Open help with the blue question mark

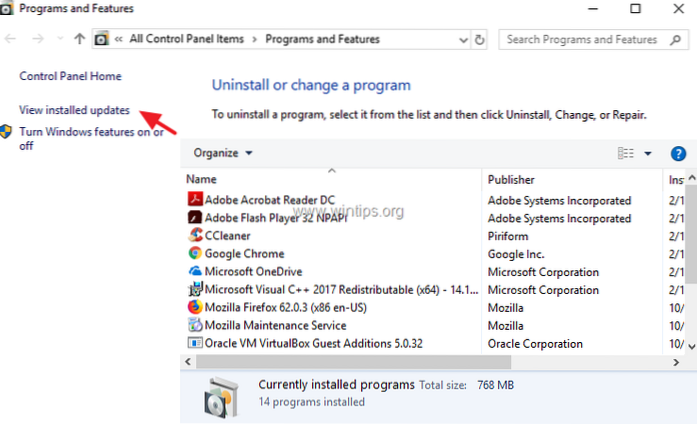pos(678,153)
